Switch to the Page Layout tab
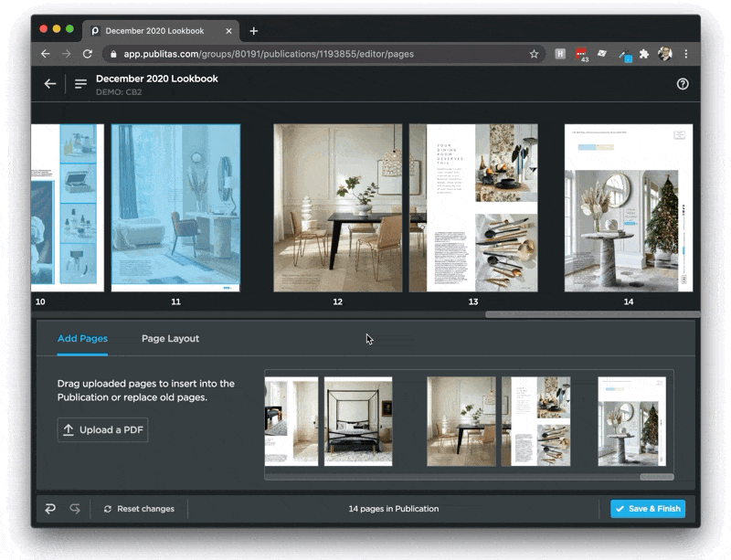Image resolution: width=731 pixels, height=560 pixels. click(170, 339)
